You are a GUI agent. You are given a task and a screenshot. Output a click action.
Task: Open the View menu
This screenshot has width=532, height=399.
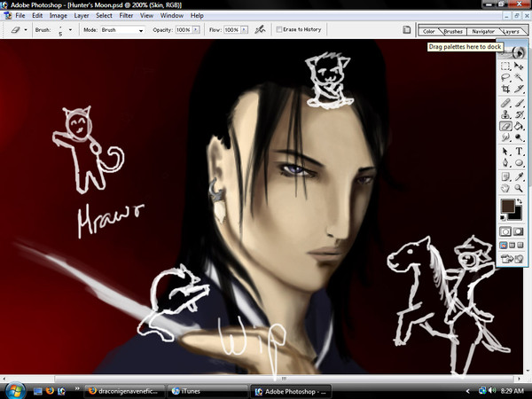click(146, 16)
